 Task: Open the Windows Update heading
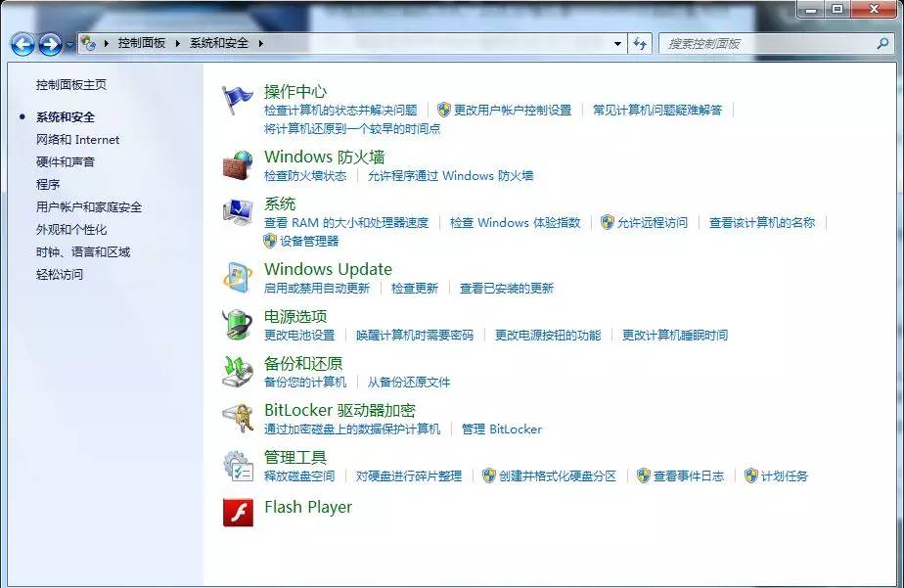pos(328,269)
